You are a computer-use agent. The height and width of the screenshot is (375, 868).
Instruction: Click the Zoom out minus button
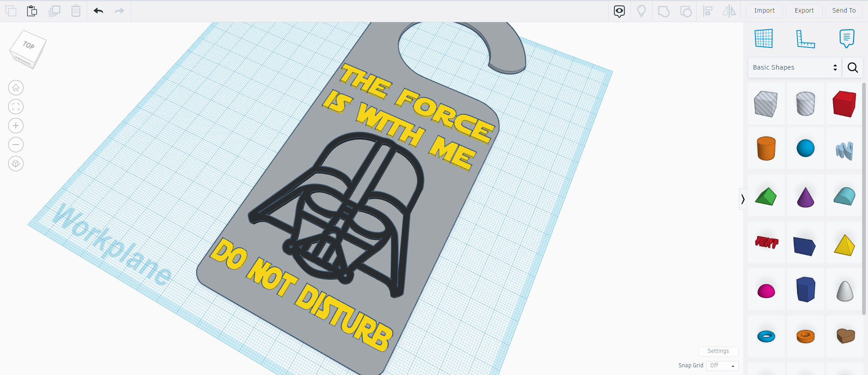(16, 145)
